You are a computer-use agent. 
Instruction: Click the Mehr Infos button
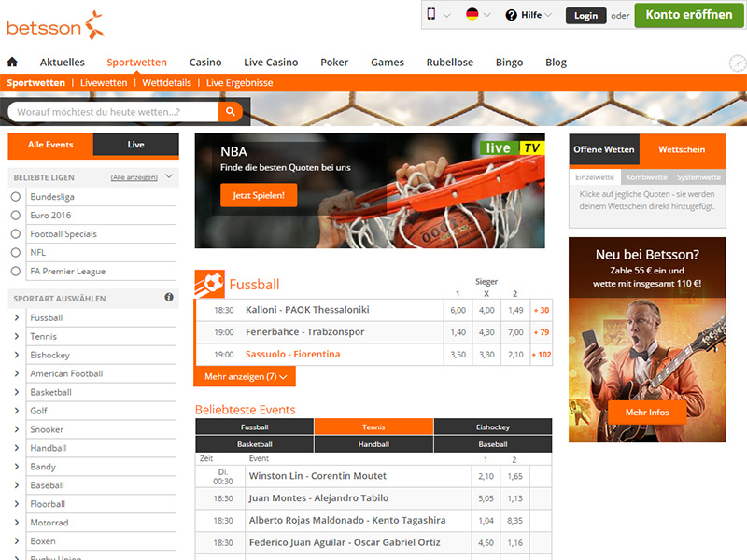[x=647, y=413]
